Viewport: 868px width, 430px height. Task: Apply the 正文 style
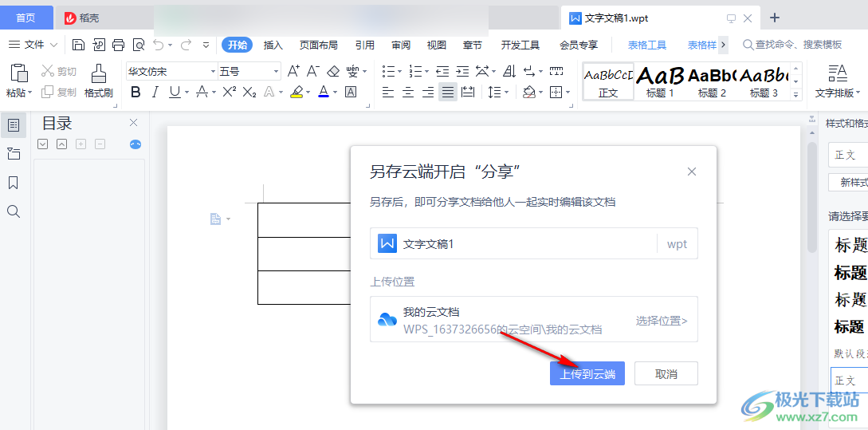608,81
